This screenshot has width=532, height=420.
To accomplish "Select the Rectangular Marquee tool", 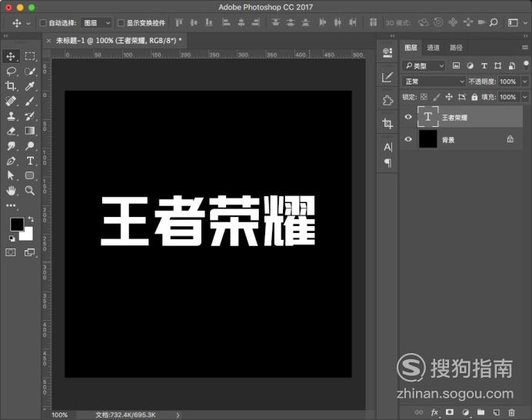I will [30, 56].
